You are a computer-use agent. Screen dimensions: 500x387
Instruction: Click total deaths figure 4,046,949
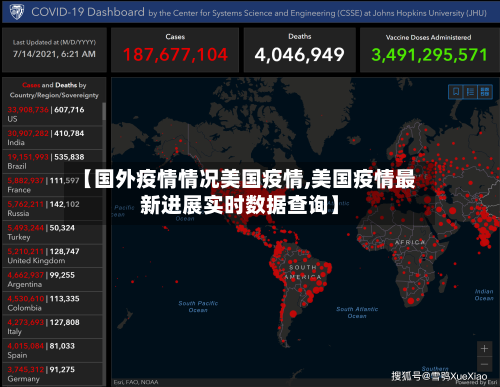pyautogui.click(x=299, y=55)
